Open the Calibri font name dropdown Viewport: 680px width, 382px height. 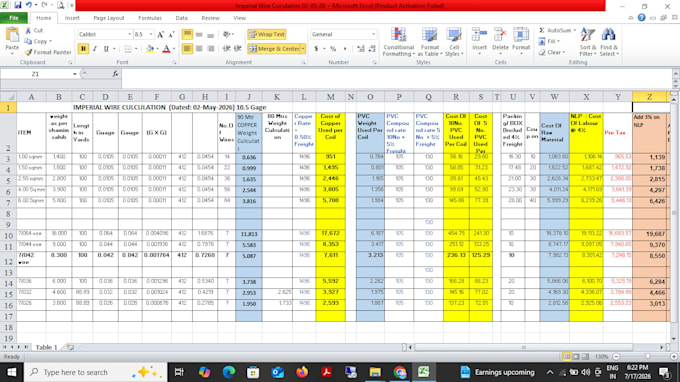coord(129,34)
